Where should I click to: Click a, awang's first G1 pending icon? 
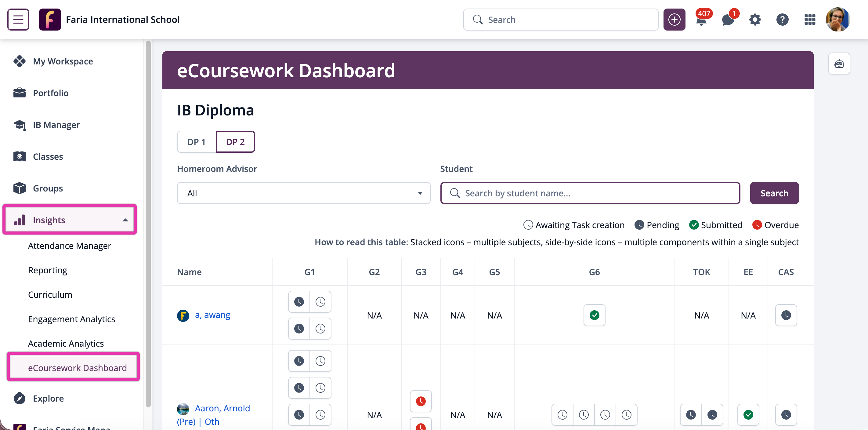click(x=299, y=301)
